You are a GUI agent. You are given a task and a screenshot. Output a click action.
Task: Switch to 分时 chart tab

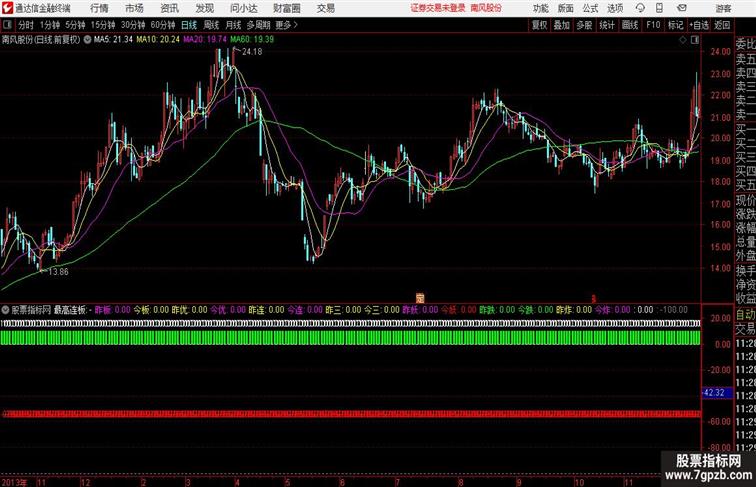point(26,25)
